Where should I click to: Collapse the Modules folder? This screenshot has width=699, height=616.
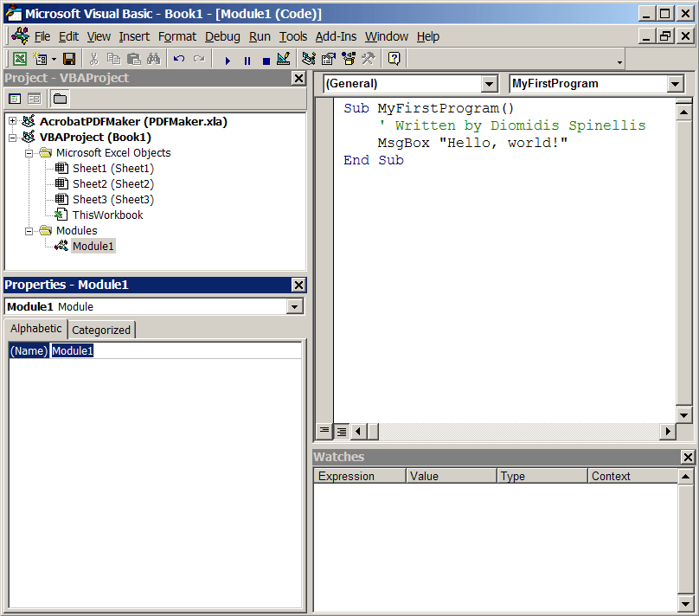29,231
